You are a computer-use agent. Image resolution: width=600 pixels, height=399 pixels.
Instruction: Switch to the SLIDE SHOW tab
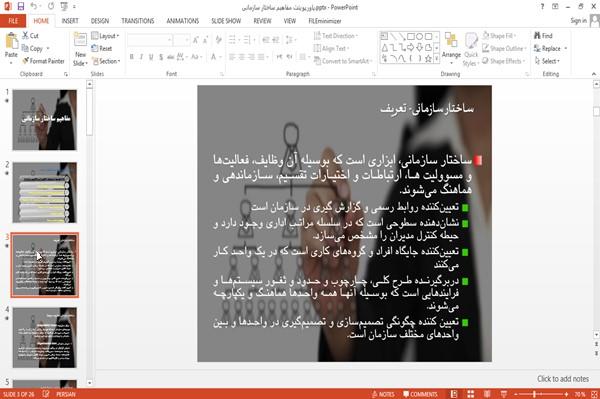[x=226, y=21]
